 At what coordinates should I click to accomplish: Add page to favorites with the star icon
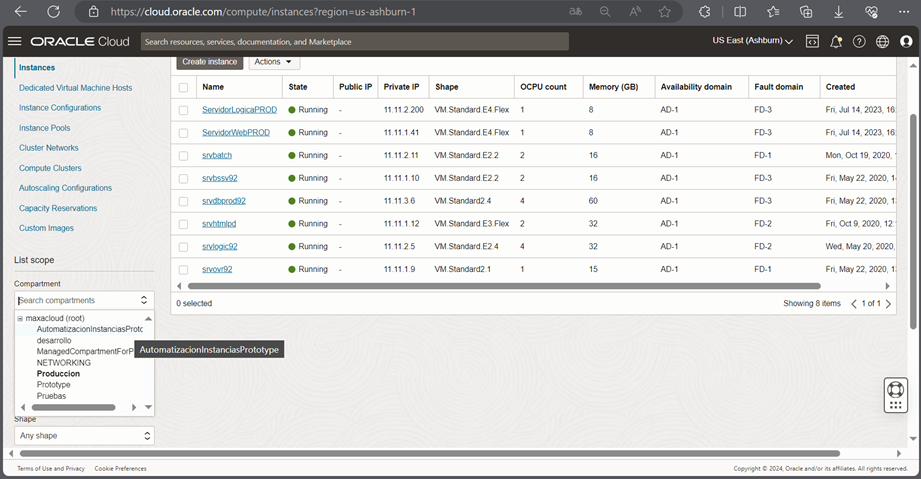pos(664,12)
